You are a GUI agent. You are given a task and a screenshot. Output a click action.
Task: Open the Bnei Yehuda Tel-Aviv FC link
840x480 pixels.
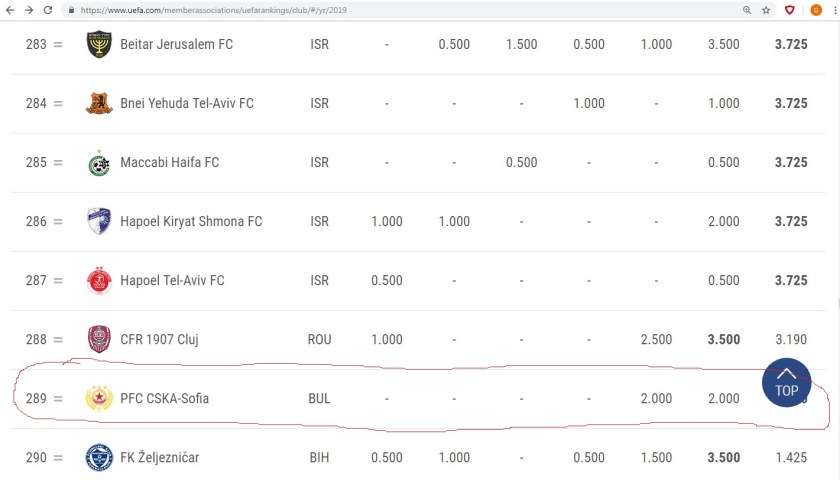pos(186,103)
